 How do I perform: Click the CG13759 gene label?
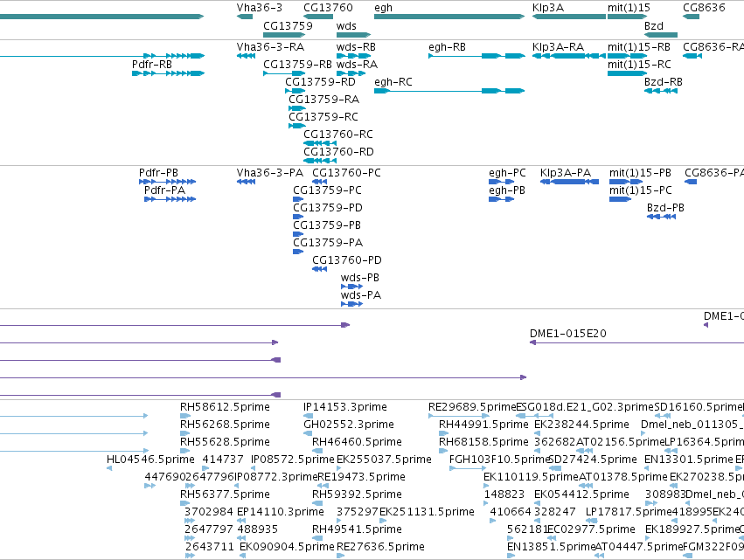(288, 25)
